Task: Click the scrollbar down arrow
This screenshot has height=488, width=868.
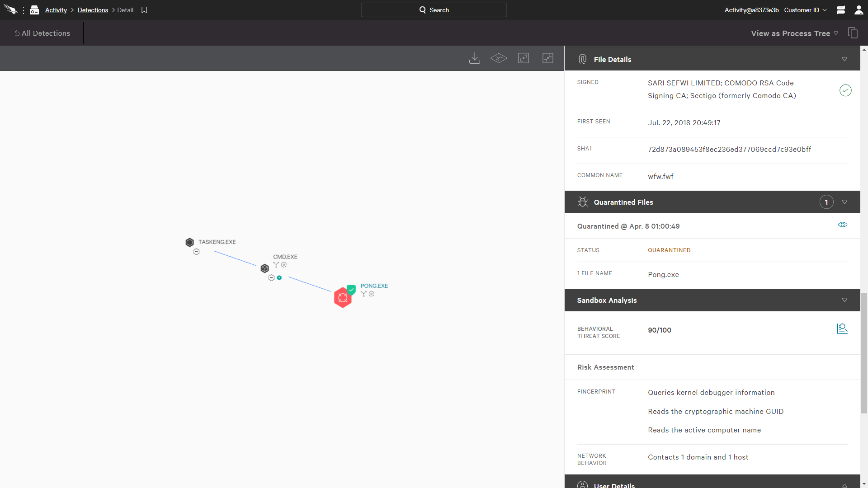Action: (864, 484)
